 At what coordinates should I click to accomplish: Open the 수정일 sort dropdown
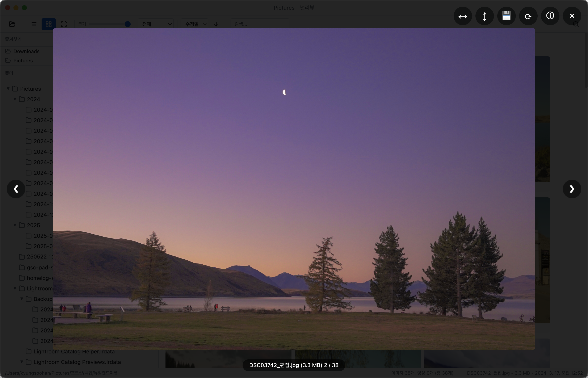tap(195, 24)
